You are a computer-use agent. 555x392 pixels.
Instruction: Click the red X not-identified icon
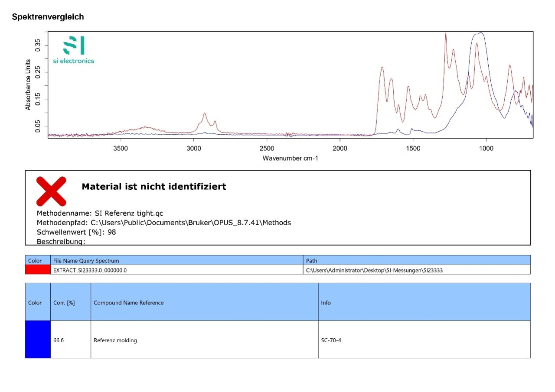click(x=51, y=191)
